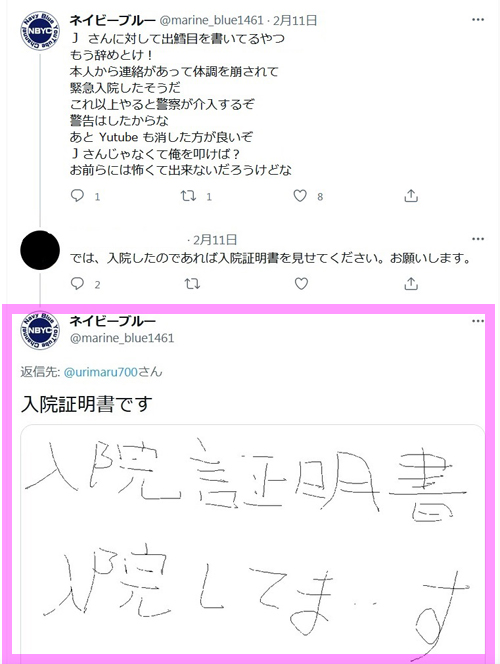This screenshot has height=664, width=500.
Task: Open the handwritten 入院証明書 image attachment
Action: (x=252, y=538)
